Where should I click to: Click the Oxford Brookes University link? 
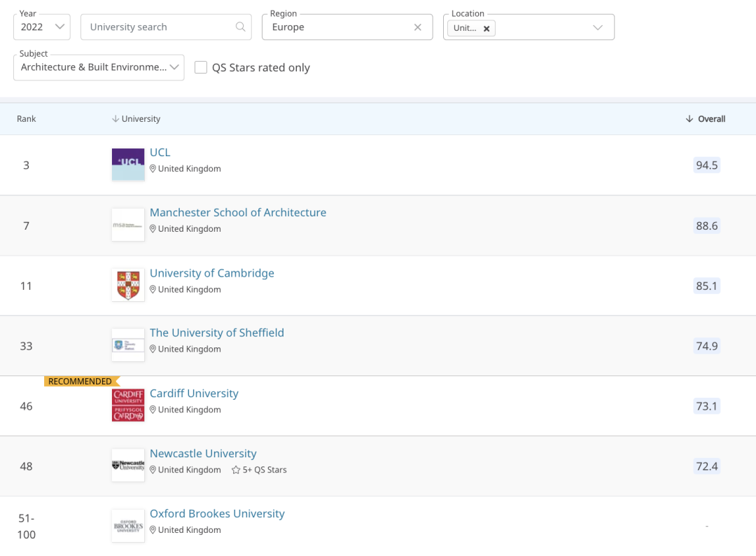click(x=217, y=513)
